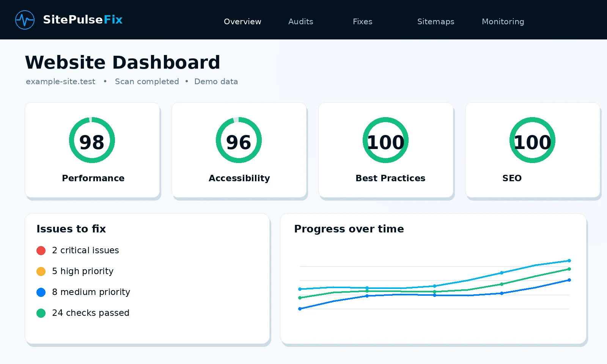Click the Accessibility score ring showing 96
Image resolution: width=607 pixels, height=364 pixels.
pos(239,140)
